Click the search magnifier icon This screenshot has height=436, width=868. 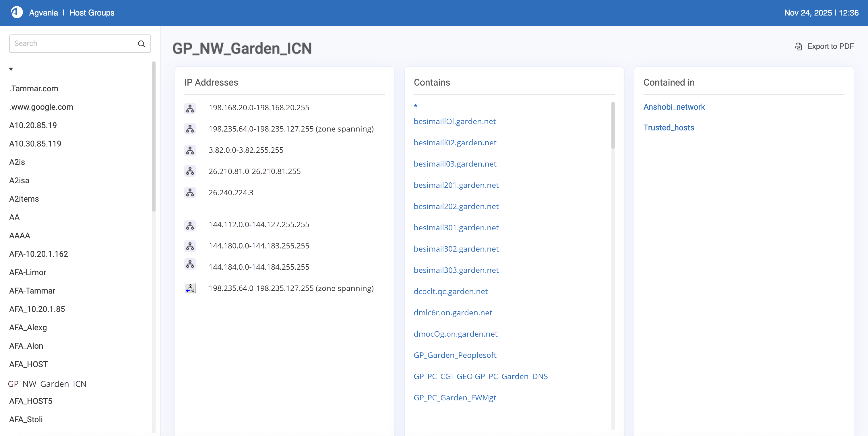click(141, 44)
